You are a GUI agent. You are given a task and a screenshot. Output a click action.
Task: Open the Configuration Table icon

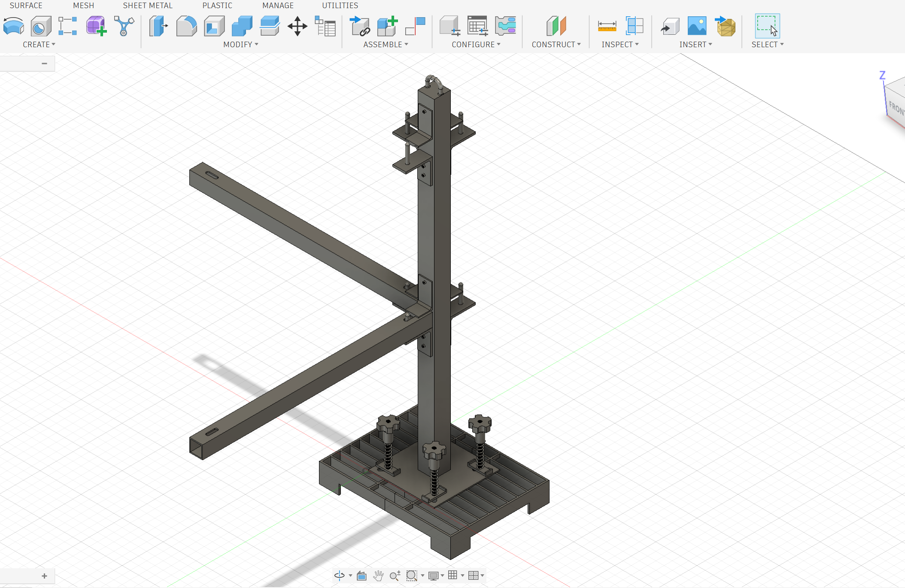(477, 26)
